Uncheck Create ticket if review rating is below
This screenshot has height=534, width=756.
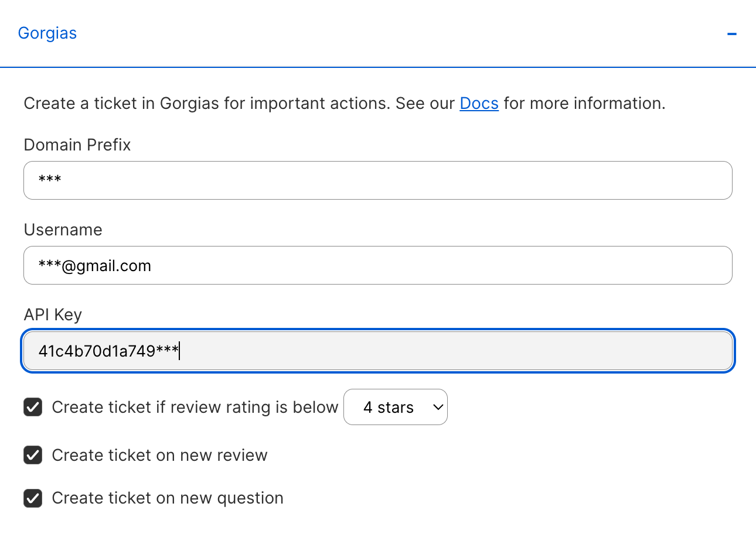point(33,407)
